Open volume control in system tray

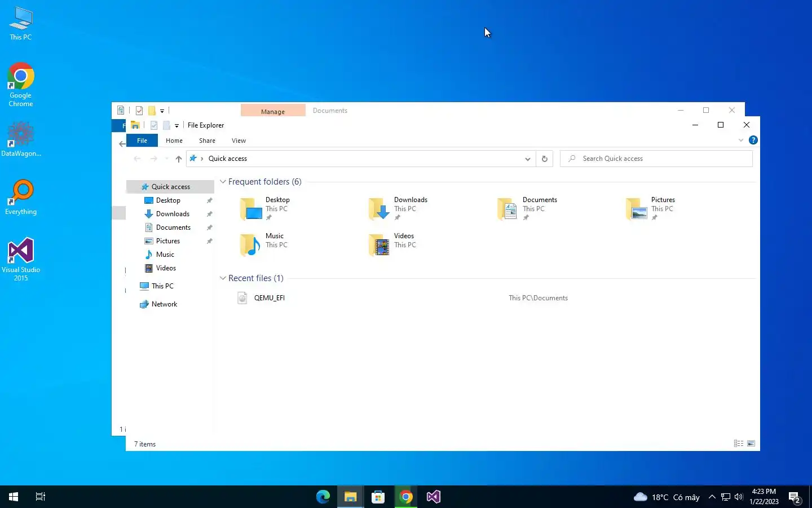tap(739, 497)
